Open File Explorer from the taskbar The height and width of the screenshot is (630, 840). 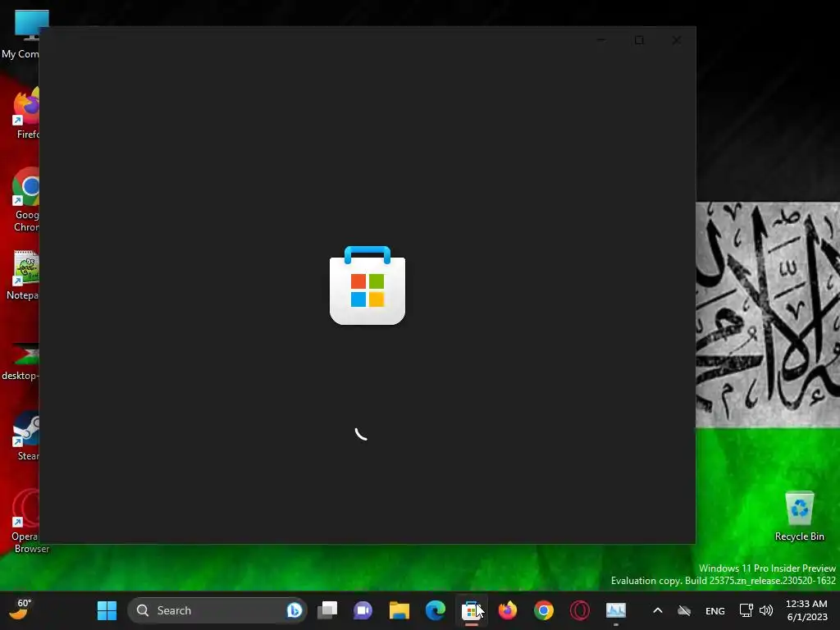click(x=399, y=610)
